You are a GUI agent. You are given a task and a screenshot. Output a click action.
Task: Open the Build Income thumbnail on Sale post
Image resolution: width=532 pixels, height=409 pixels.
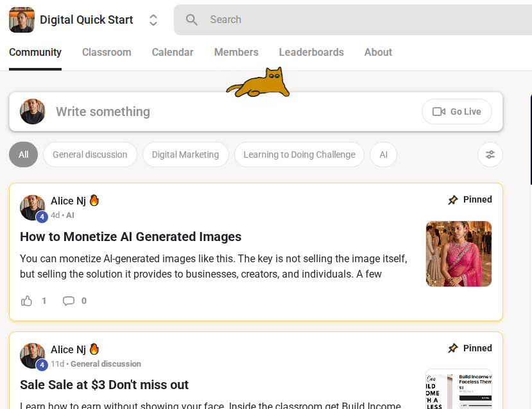coord(459,389)
